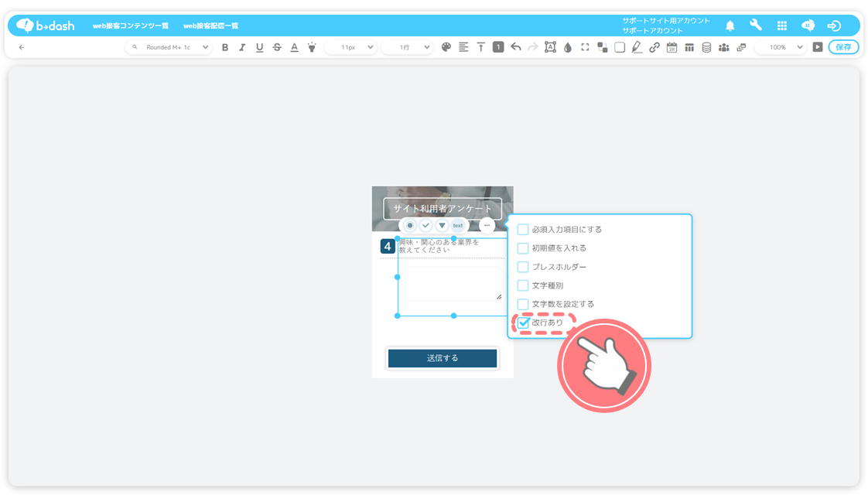Open the text color tool
The height and width of the screenshot is (502, 868).
[x=295, y=48]
